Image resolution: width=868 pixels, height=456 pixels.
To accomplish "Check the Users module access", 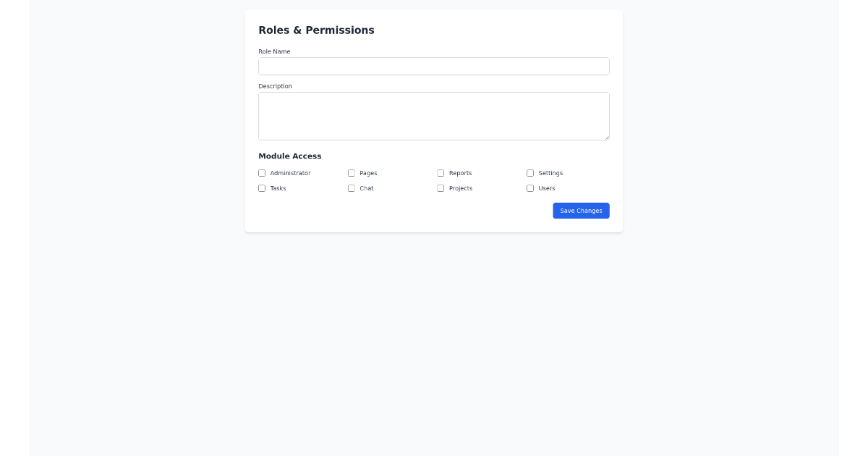I will pyautogui.click(x=530, y=188).
